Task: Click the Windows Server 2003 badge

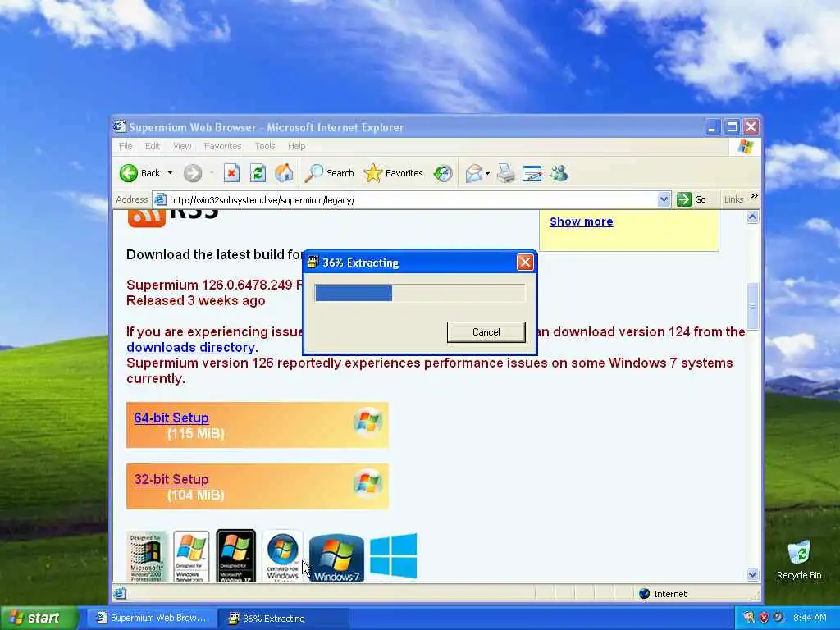Action: pos(191,557)
